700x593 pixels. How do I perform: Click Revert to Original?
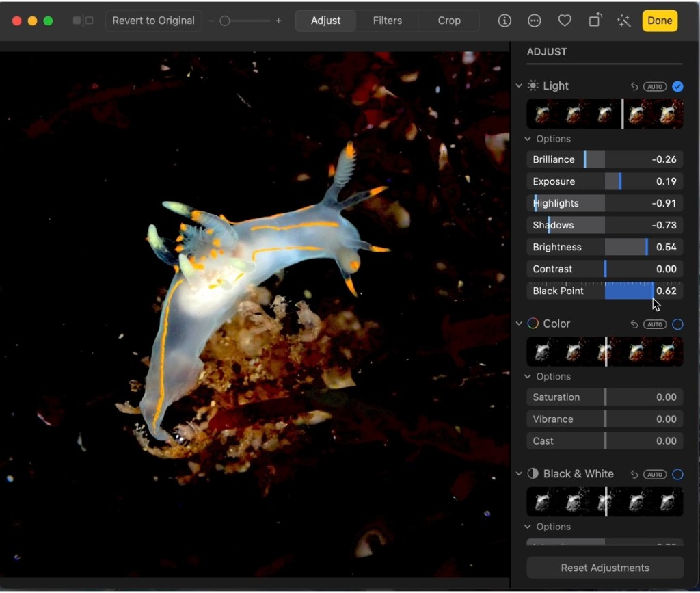point(153,21)
